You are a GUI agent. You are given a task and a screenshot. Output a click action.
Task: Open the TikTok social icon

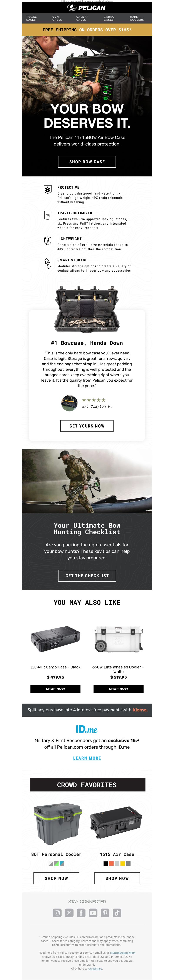[117, 913]
